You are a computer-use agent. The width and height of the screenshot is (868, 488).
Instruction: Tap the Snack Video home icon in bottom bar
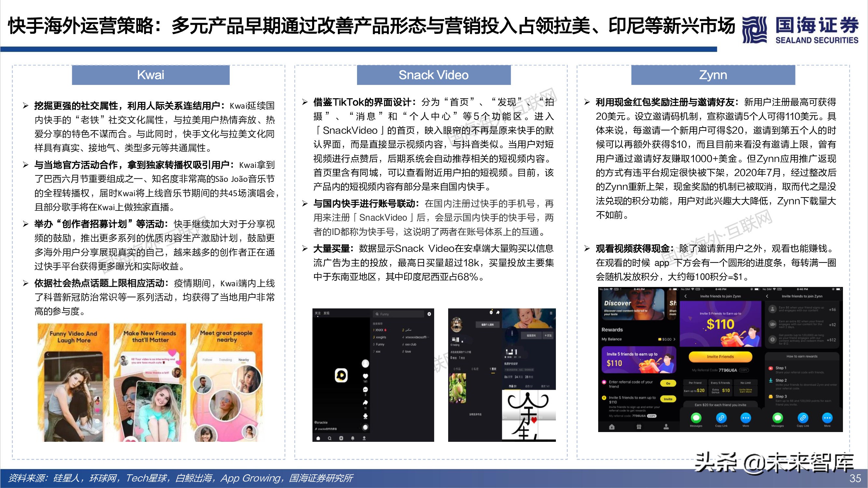318,439
